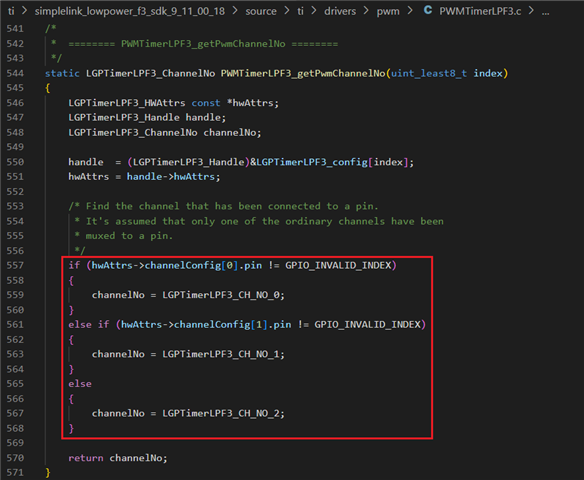
Task: Click function name PWMTimerLPF3_getPwmChannelNo on line 544
Action: pos(303,73)
